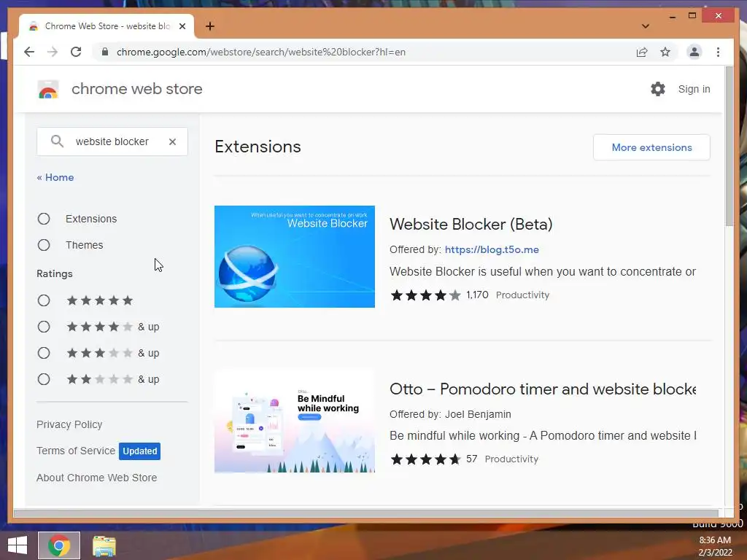Click Otto's five-star rating
The height and width of the screenshot is (560, 747).
[425, 459]
